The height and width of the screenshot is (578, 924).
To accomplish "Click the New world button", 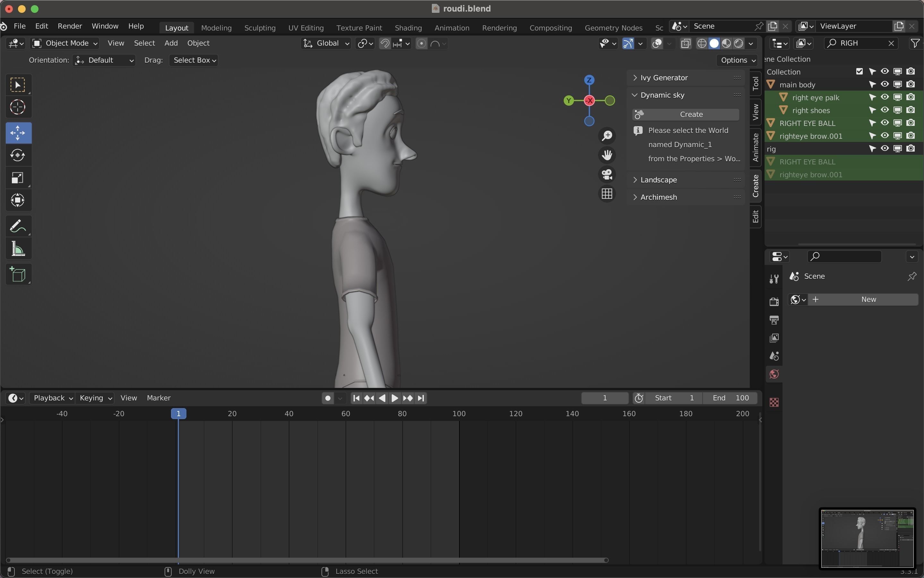I will 863,299.
